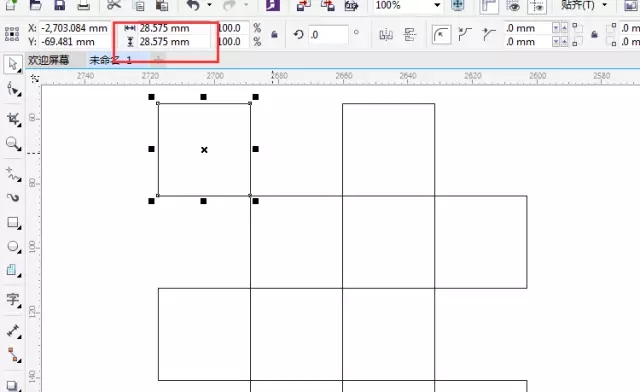Select the Parallel Dimension tool
Screen dimensions: 640x392
coord(13,331)
